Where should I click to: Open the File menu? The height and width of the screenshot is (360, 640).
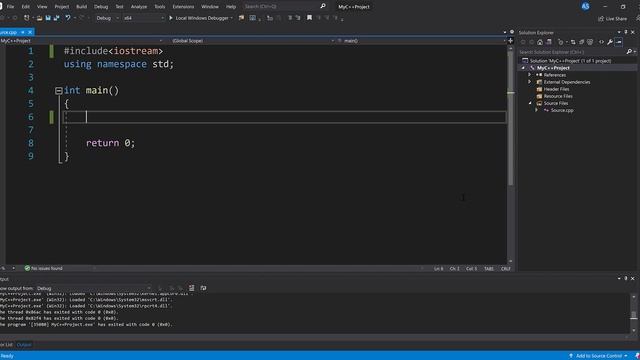(10, 7)
